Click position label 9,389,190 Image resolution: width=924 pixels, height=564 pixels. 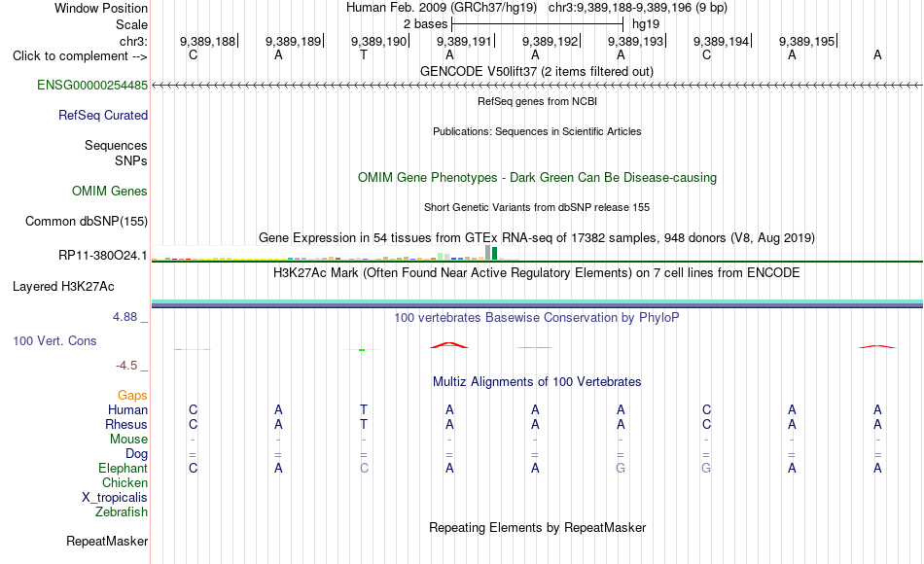[379, 41]
